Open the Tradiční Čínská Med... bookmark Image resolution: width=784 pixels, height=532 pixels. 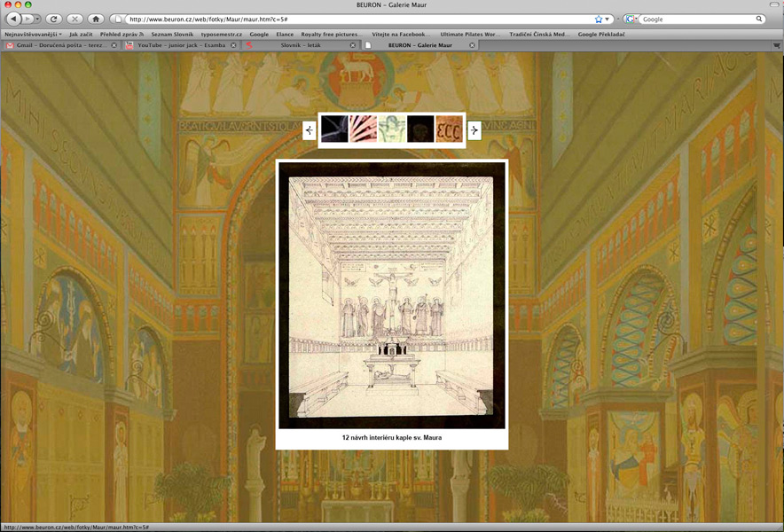coord(539,35)
